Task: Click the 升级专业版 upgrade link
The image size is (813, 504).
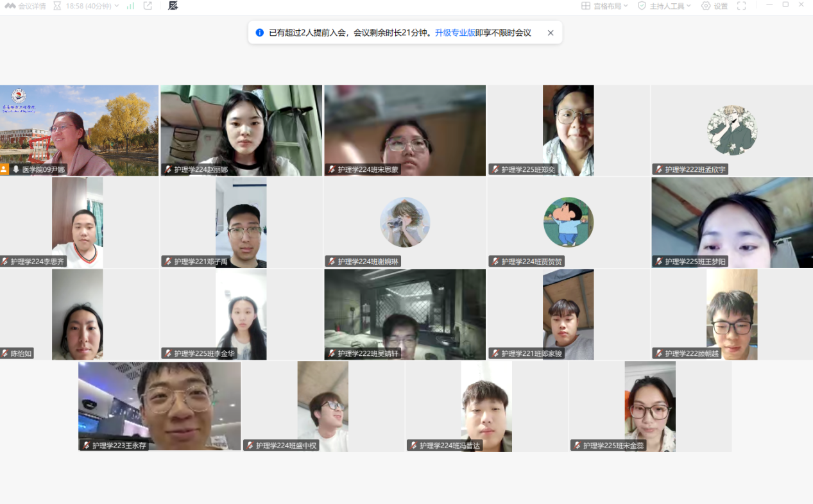Action: [455, 33]
